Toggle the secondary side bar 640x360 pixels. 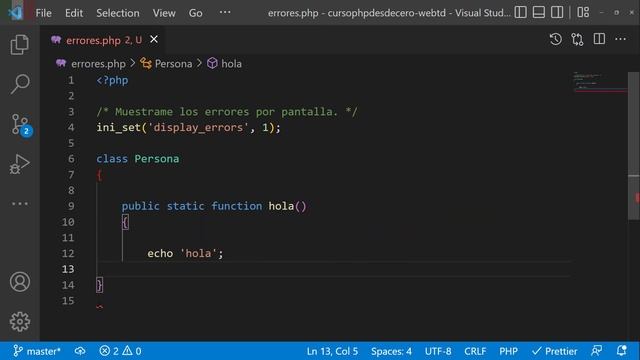tap(557, 12)
